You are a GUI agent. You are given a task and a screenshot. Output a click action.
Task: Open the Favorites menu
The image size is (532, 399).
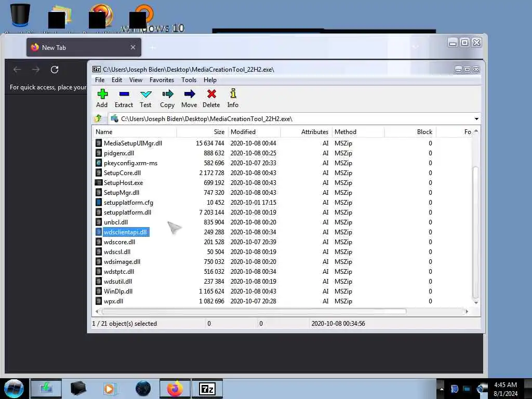pyautogui.click(x=162, y=80)
